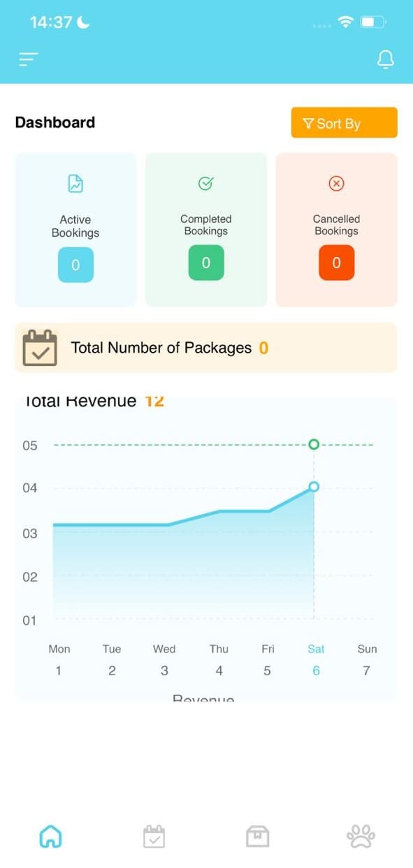
Task: Switch to the Dashboard view
Action: click(x=55, y=122)
